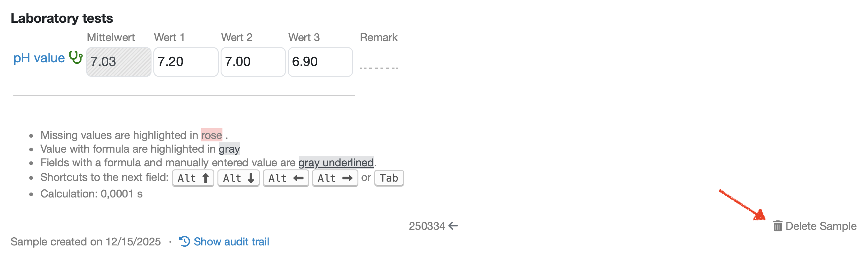Screen dimensions: 868x261
Task: Select the Wert 2 field containing 7.00
Action: [x=253, y=62]
